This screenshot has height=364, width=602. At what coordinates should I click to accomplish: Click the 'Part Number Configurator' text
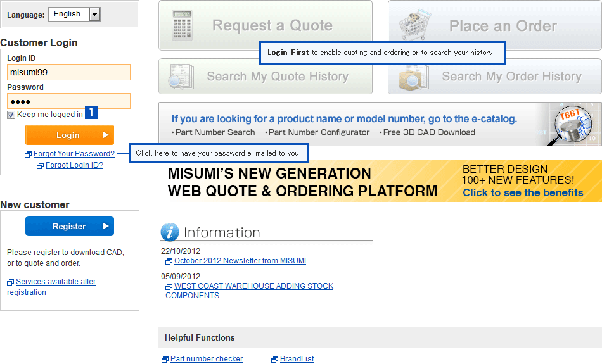point(319,132)
